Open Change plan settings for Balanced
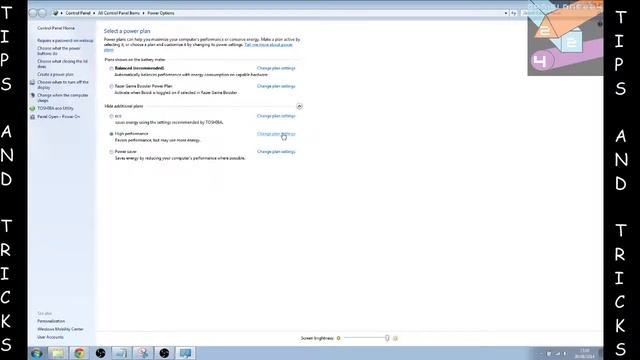Image resolution: width=640 pixels, height=360 pixels. (x=276, y=68)
